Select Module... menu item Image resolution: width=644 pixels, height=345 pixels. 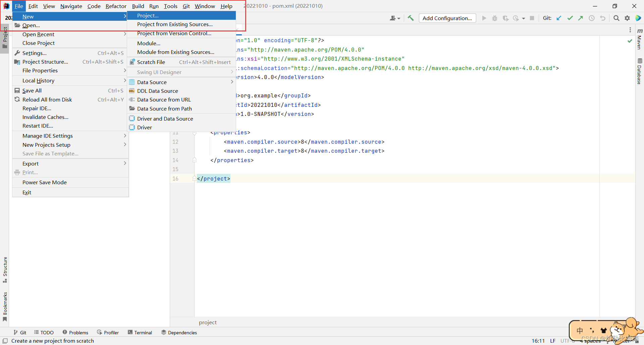(x=181, y=43)
